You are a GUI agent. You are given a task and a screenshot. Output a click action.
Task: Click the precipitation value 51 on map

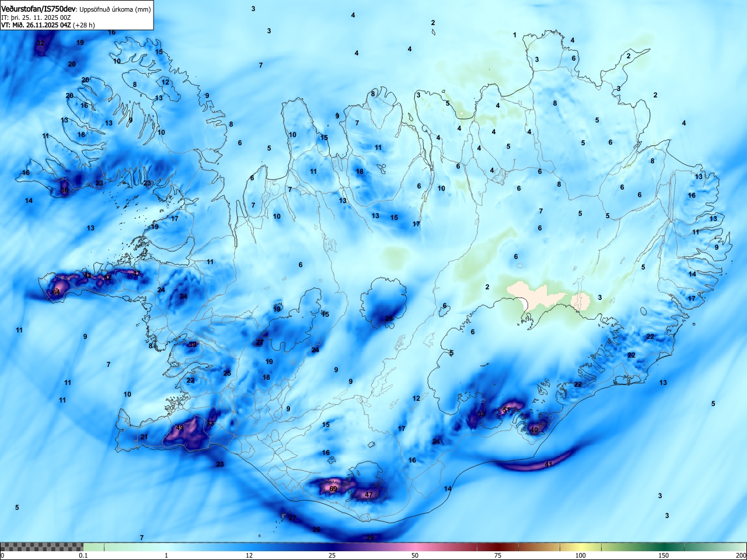[x=507, y=411]
